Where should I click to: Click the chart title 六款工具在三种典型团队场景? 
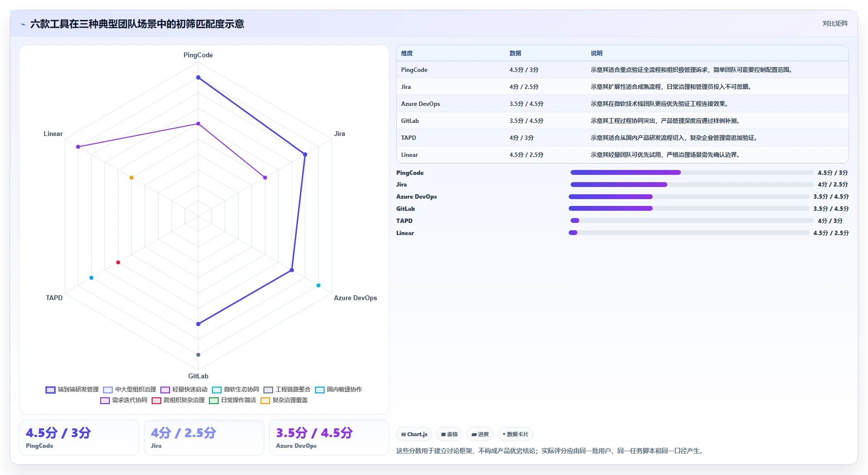[x=137, y=24]
